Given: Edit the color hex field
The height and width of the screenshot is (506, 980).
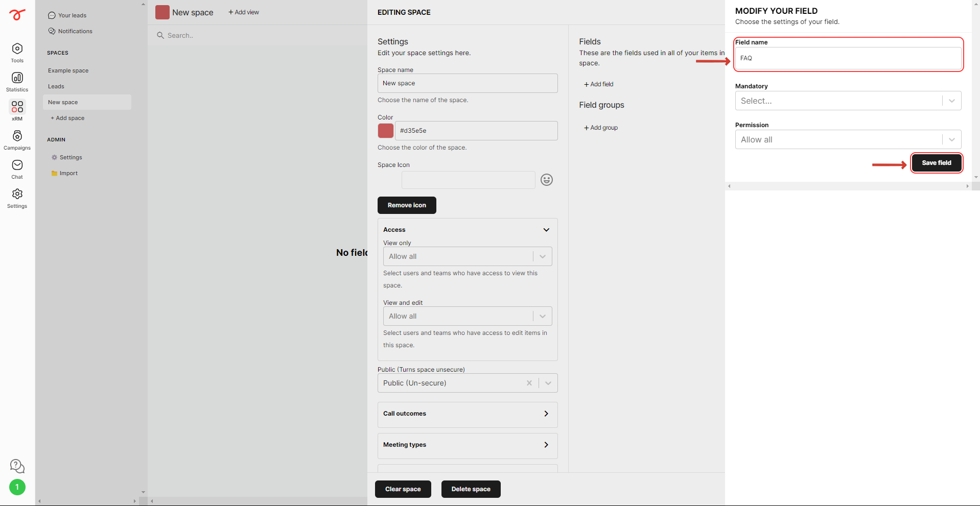Looking at the screenshot, I should click(476, 131).
